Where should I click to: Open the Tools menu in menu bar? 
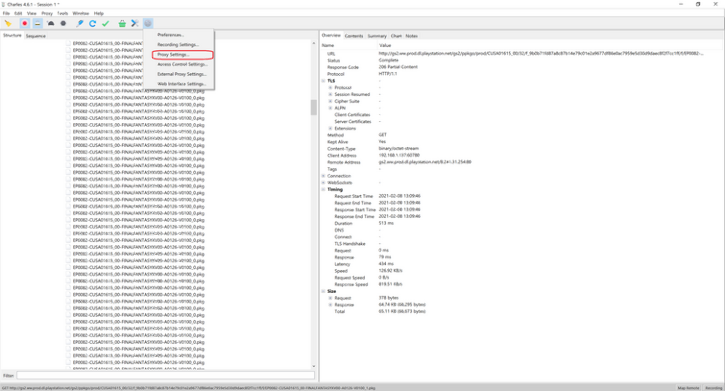click(62, 13)
